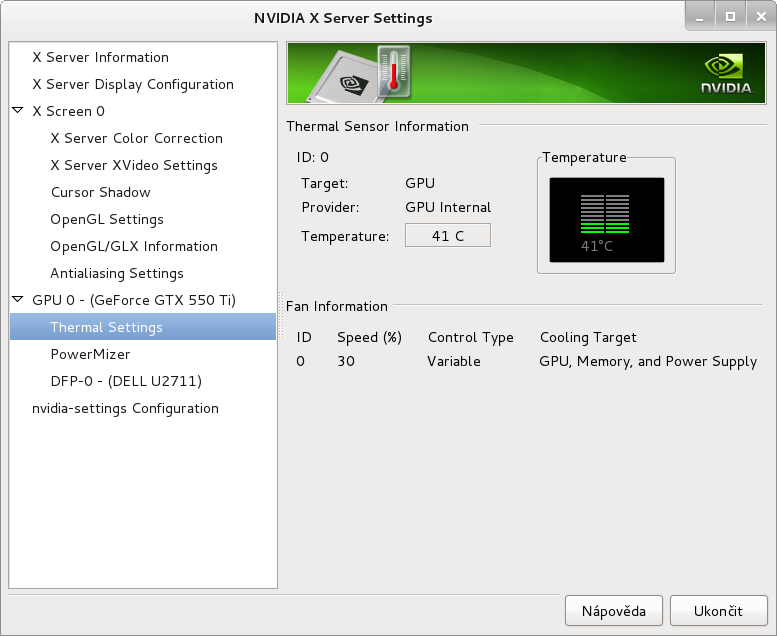Viewport: 777px width, 636px height.
Task: Maximize the NVIDIA X Server Settings window
Action: tap(730, 17)
